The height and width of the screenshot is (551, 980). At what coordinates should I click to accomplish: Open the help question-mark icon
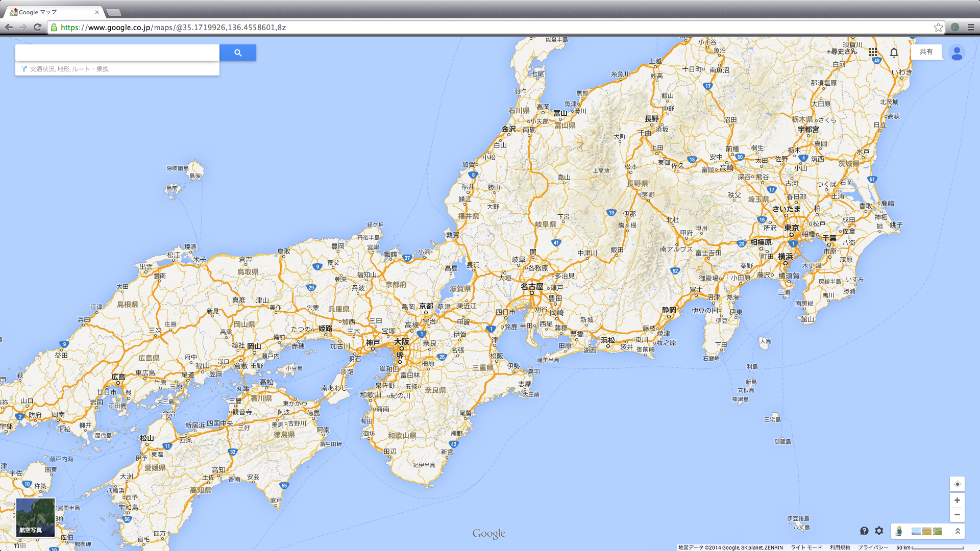864,531
